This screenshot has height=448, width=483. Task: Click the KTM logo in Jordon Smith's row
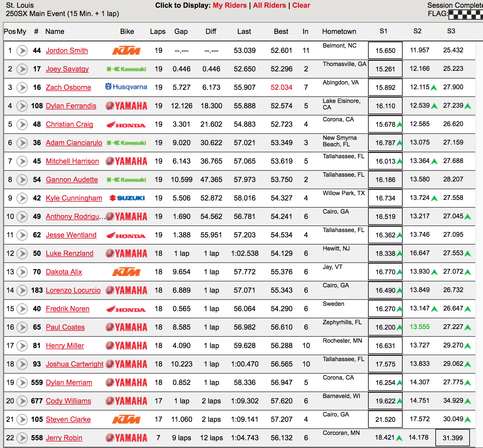pos(126,51)
